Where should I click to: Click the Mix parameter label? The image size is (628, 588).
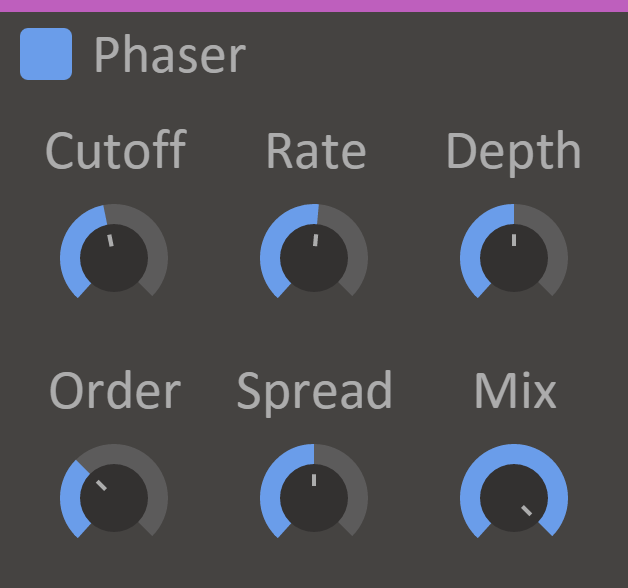(x=515, y=391)
